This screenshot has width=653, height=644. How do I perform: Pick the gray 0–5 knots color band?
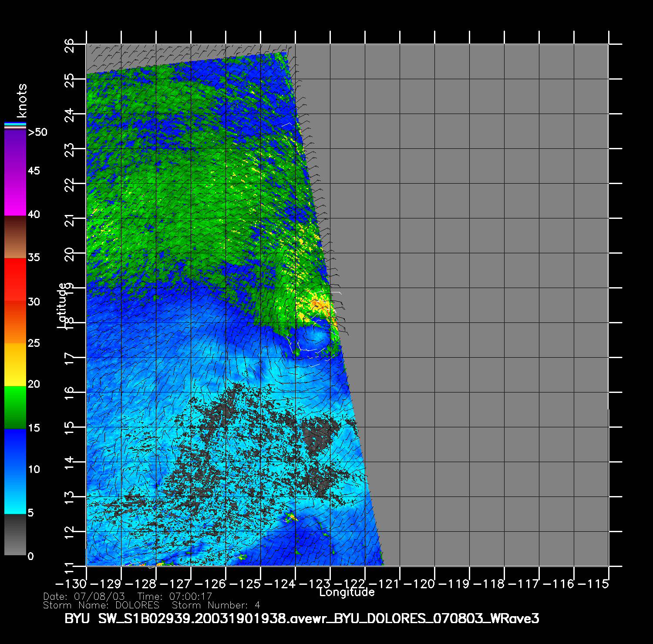coord(15,534)
